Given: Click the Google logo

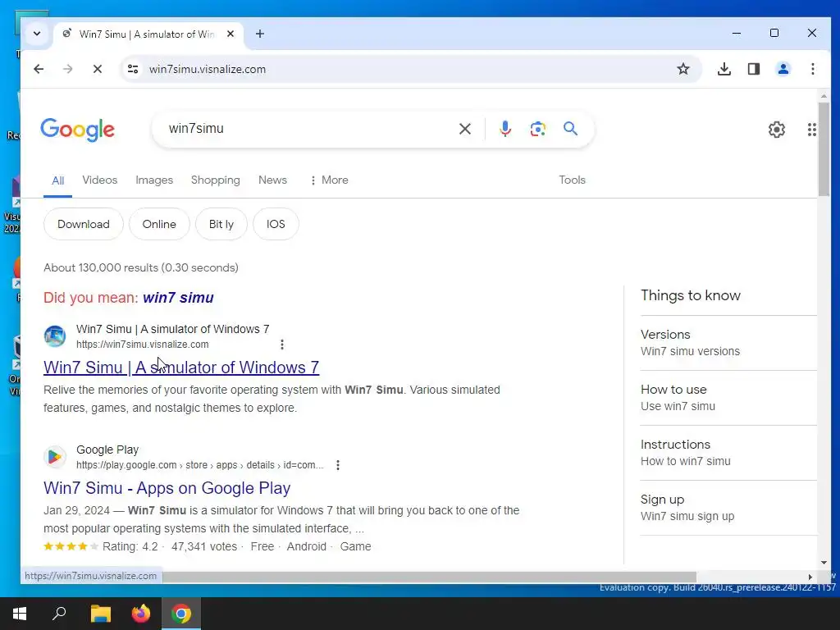Looking at the screenshot, I should pyautogui.click(x=78, y=129).
